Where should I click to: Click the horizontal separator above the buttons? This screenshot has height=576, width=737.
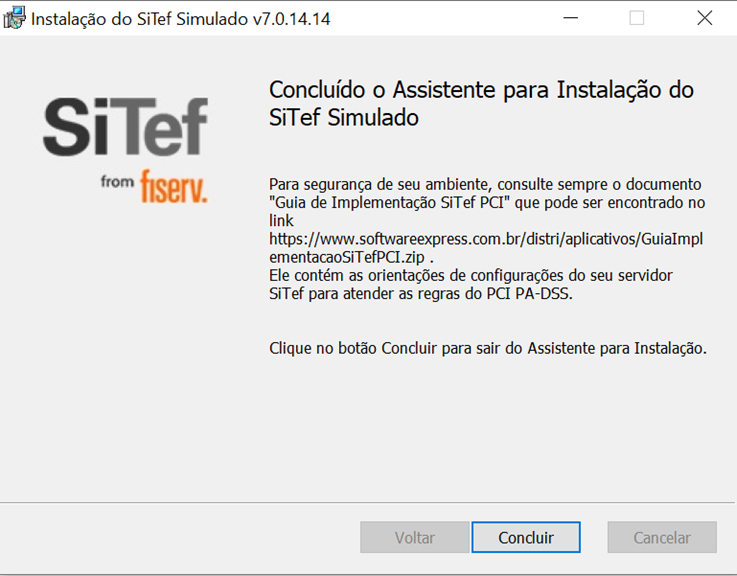(x=368, y=503)
